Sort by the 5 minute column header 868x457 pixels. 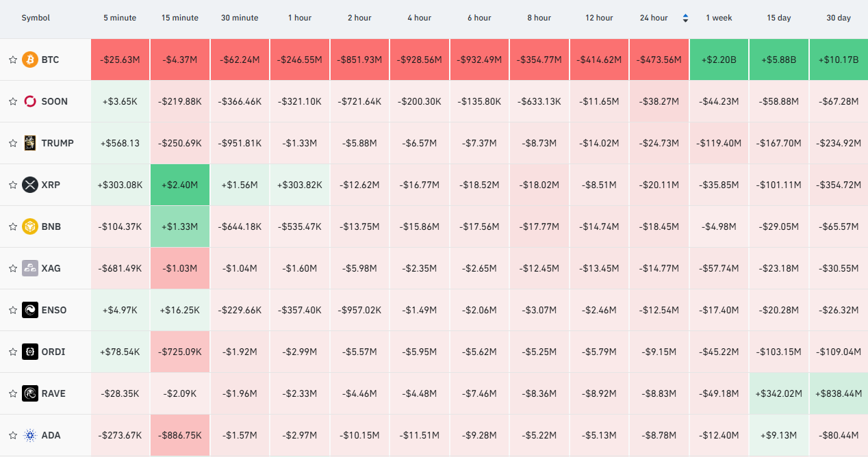click(x=120, y=18)
